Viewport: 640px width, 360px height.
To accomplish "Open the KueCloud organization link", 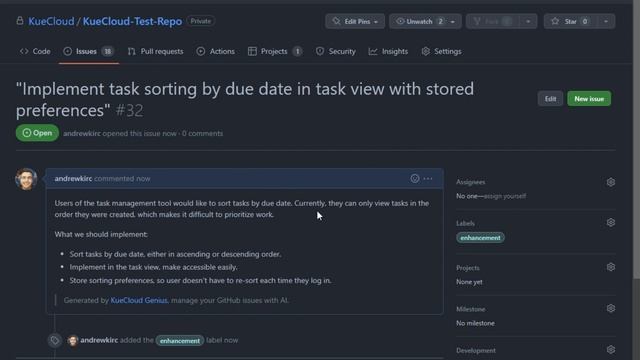I will 51,21.
